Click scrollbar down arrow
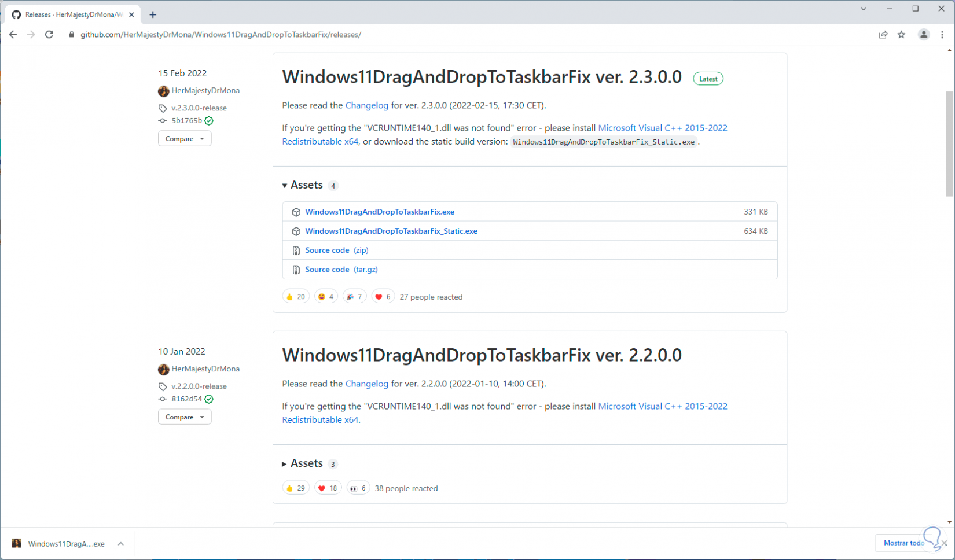 pos(950,522)
